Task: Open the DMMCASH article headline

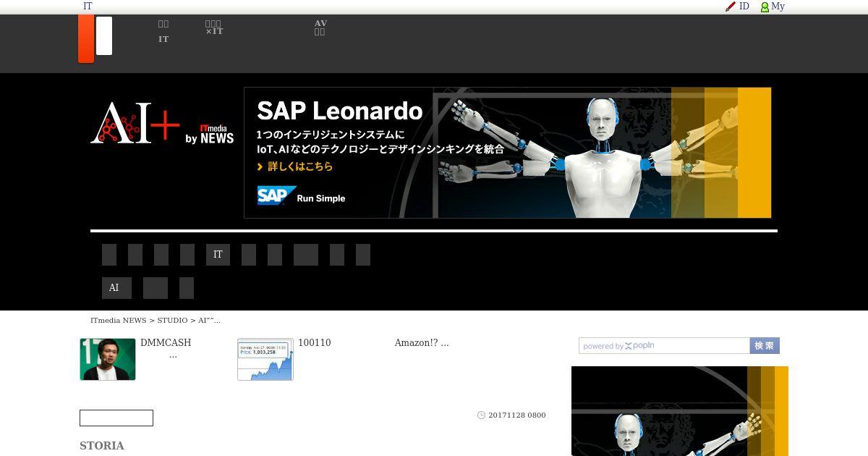Action: pyautogui.click(x=166, y=349)
